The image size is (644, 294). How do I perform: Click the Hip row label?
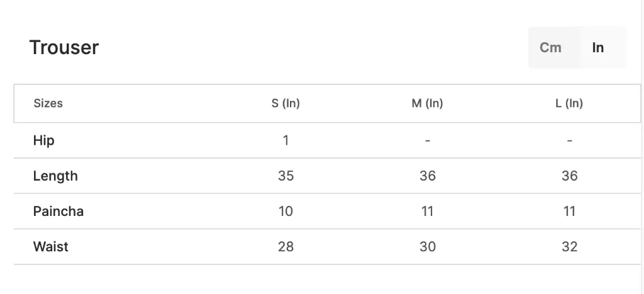click(44, 140)
